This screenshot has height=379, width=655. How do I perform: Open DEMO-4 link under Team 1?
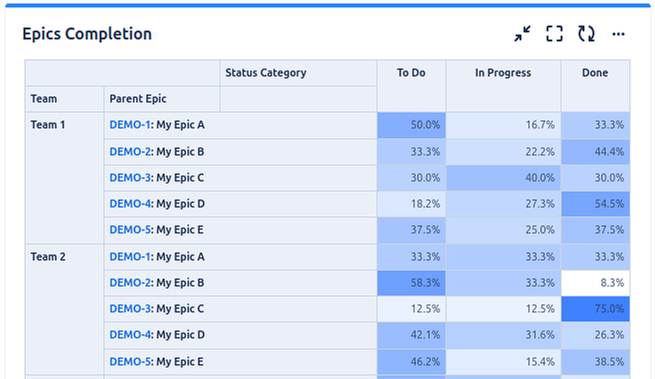point(130,203)
